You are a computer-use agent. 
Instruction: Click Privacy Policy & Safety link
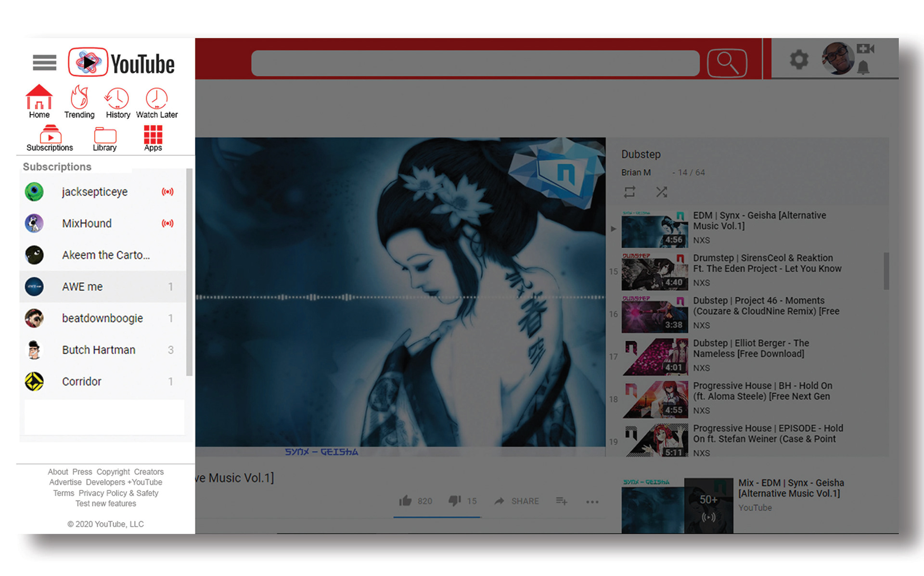click(118, 493)
